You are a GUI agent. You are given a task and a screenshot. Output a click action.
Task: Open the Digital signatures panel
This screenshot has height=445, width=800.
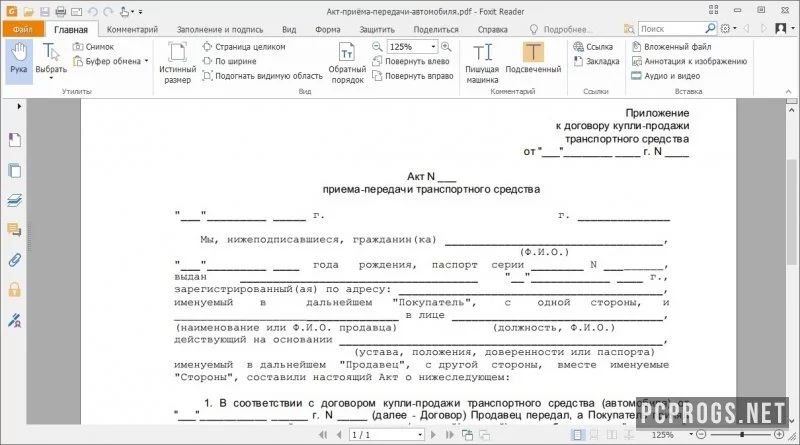15,320
